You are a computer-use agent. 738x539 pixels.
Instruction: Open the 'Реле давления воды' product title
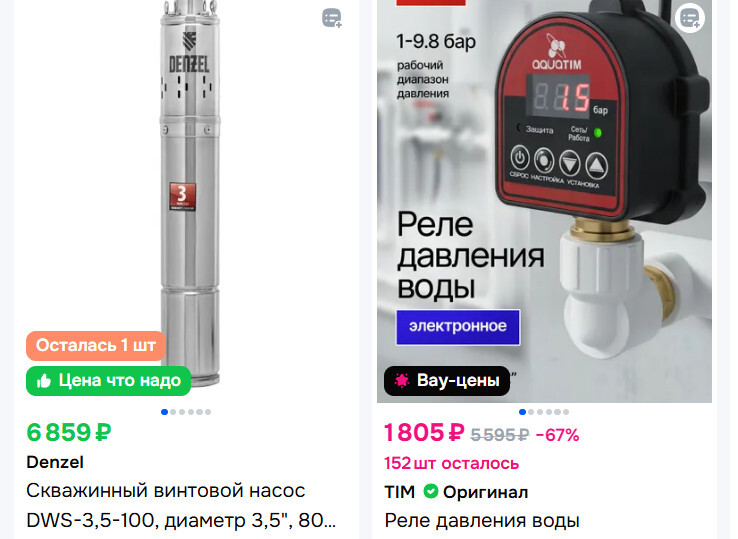482,521
